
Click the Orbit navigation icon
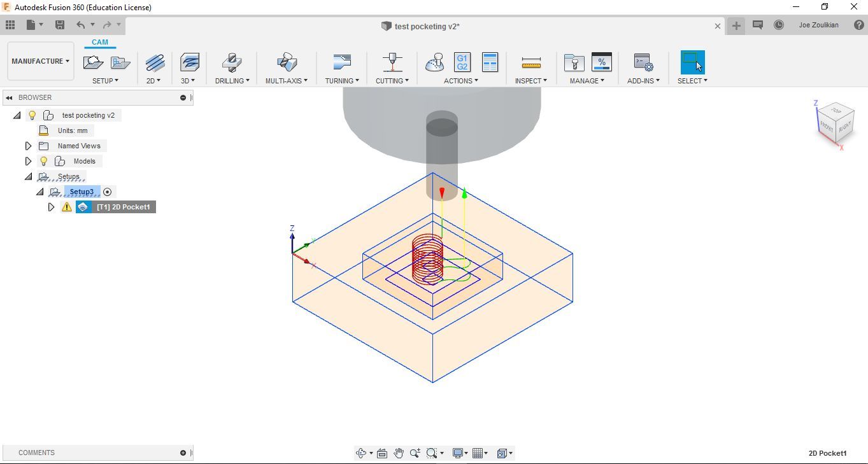361,453
